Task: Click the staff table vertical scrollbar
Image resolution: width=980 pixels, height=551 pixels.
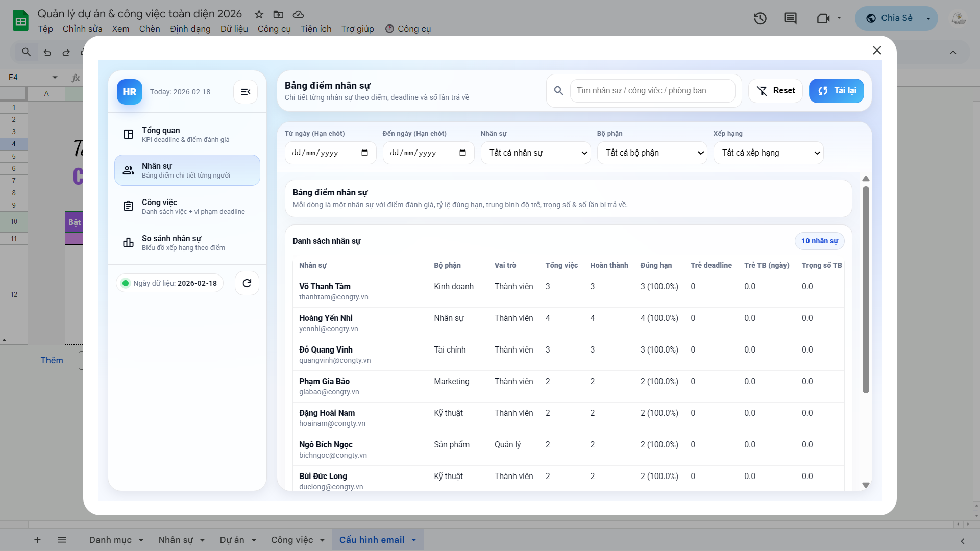Action: click(866, 289)
